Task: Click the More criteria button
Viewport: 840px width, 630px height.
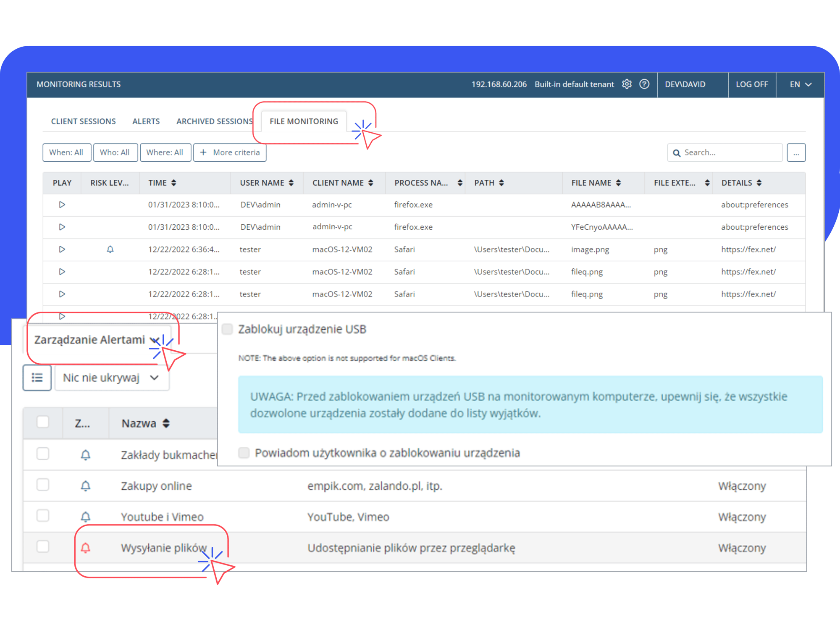Action: (230, 152)
